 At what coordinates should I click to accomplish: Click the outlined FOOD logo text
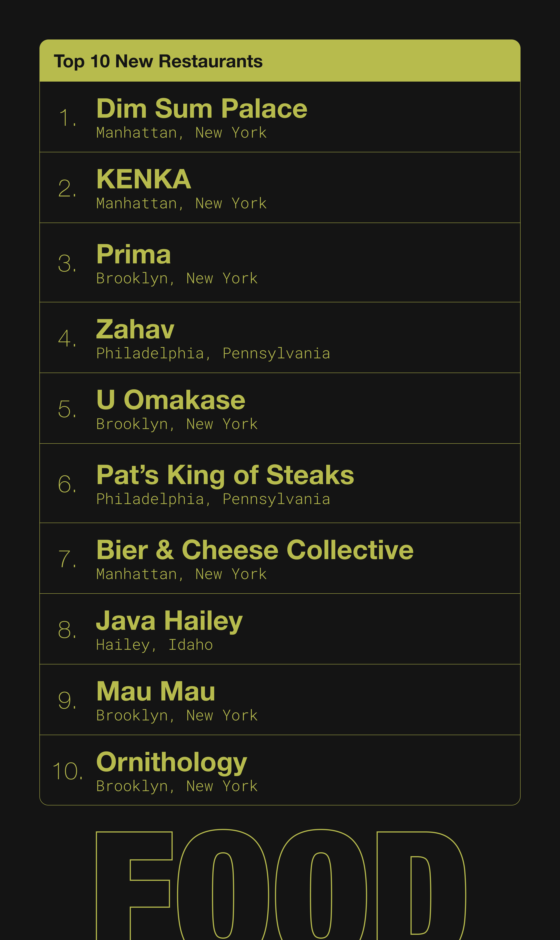click(281, 884)
